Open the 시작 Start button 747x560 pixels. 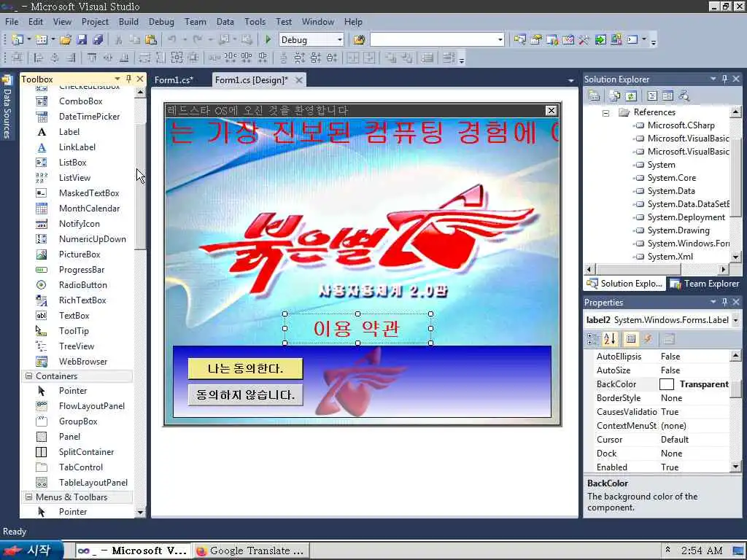[x=31, y=551]
